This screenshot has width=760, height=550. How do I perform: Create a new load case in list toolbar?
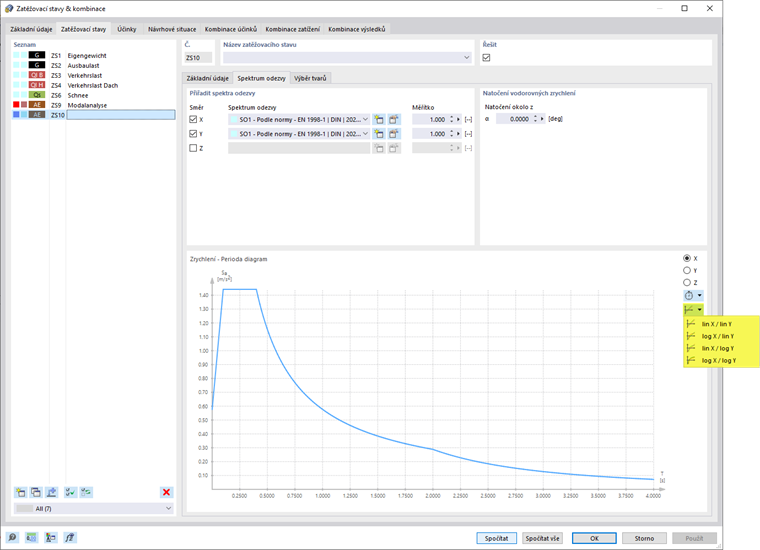pyautogui.click(x=21, y=492)
